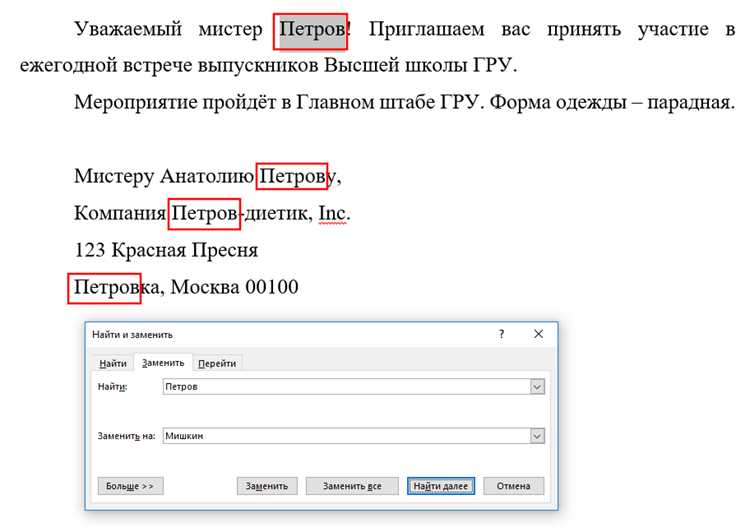Click the Заменить button
750x532 pixels.
[x=267, y=486]
